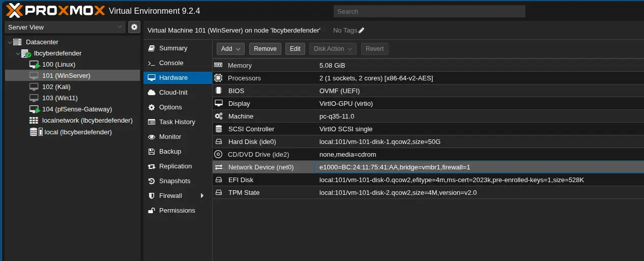Click the TPM State drive icon
This screenshot has height=261, width=644.
coord(219,192)
